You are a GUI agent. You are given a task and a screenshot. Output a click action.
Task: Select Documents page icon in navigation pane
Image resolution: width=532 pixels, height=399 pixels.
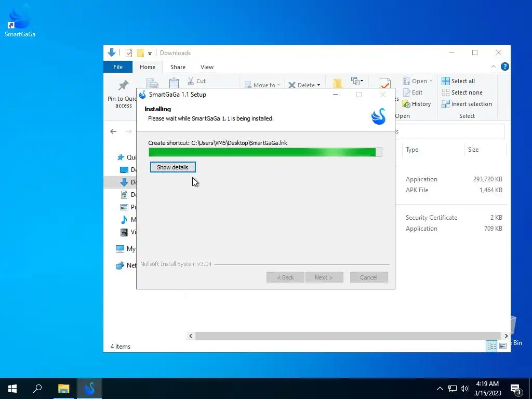click(124, 195)
